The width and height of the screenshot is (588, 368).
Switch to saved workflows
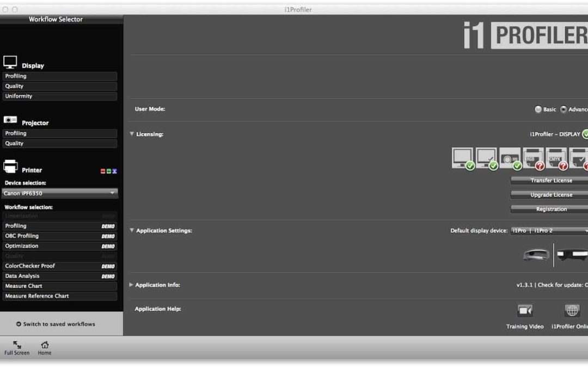(x=56, y=324)
